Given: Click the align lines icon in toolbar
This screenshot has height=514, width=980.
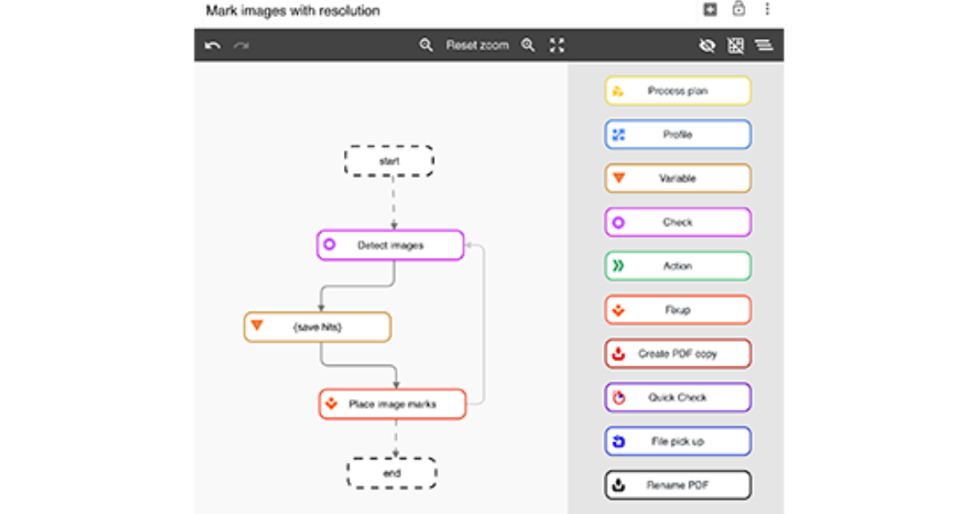Looking at the screenshot, I should click(x=764, y=46).
